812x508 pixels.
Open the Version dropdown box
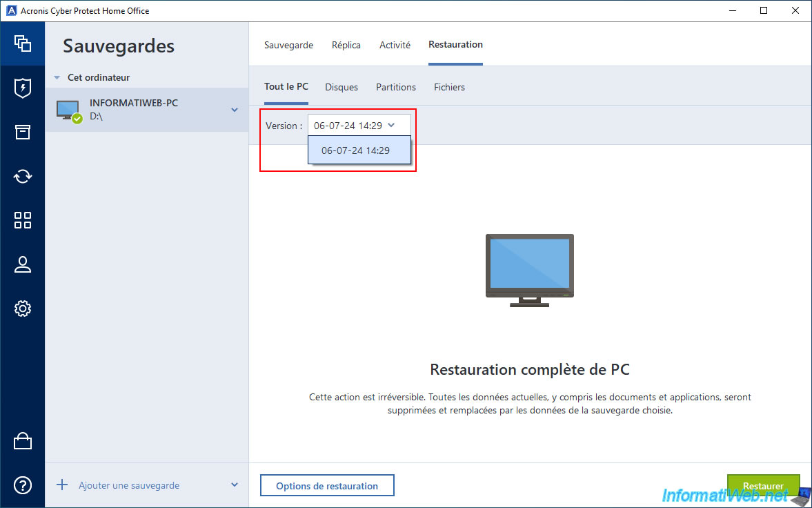(x=359, y=126)
